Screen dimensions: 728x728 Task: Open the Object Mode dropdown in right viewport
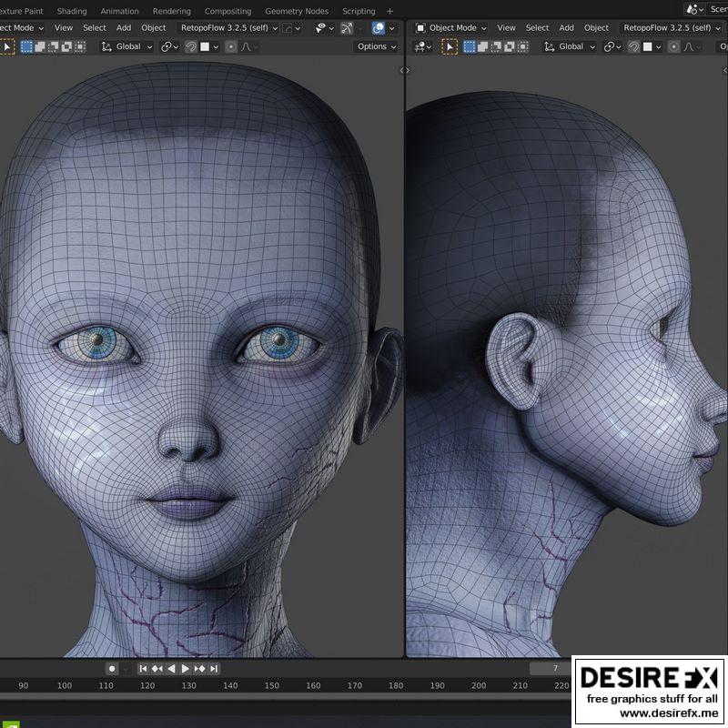click(452, 27)
